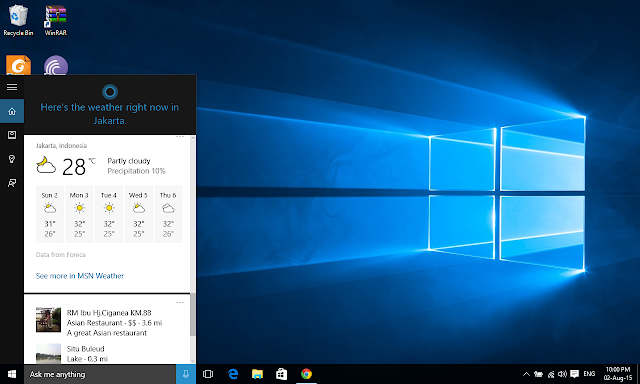Open the clock showing 10:00 PM
The height and width of the screenshot is (384, 640).
tap(618, 374)
